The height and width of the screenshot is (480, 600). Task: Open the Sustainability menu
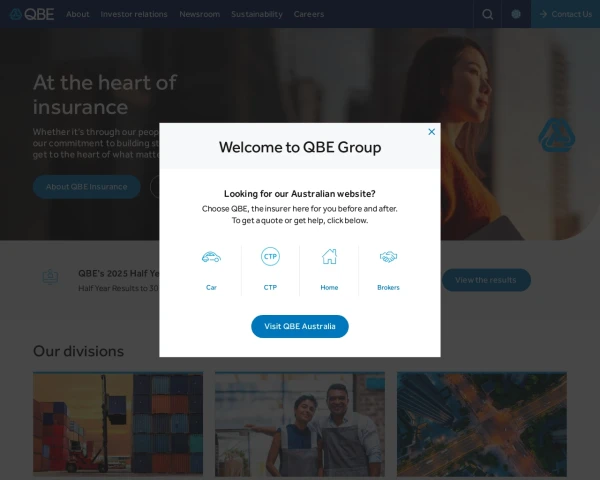(x=257, y=14)
